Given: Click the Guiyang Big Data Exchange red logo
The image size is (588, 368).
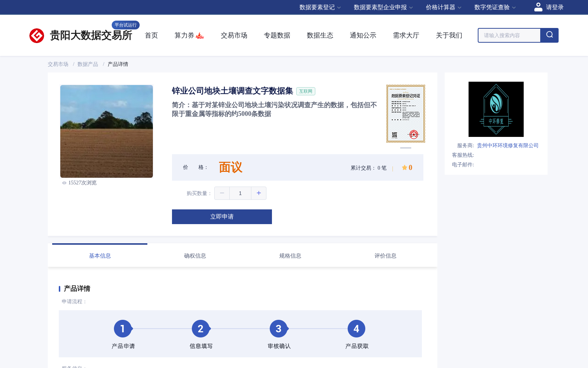Looking at the screenshot, I should point(37,36).
